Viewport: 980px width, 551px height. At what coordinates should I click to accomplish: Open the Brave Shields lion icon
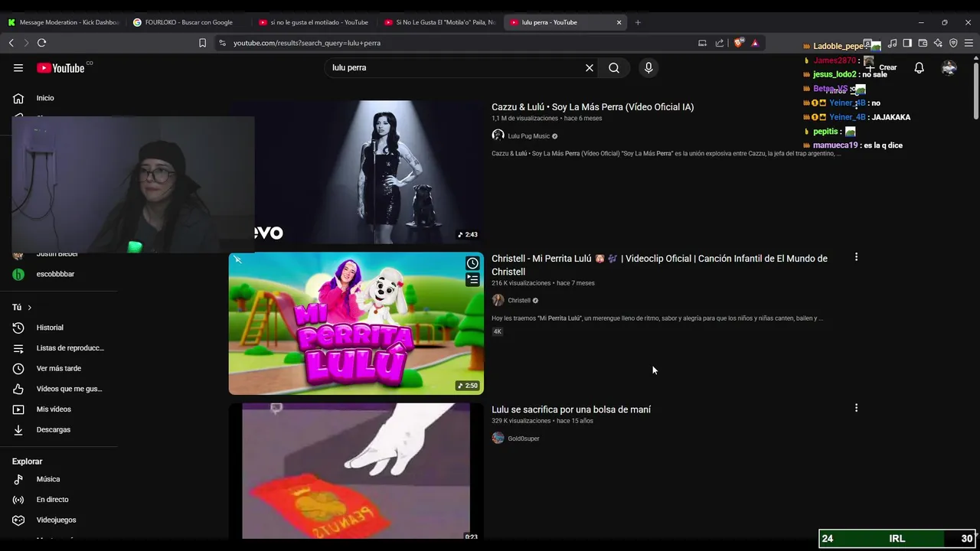[738, 43]
